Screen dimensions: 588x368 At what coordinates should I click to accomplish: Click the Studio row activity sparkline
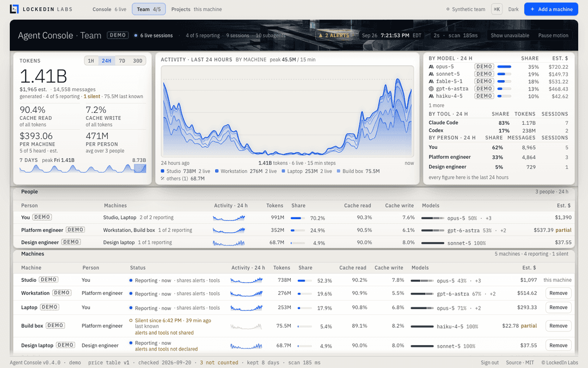(x=247, y=281)
